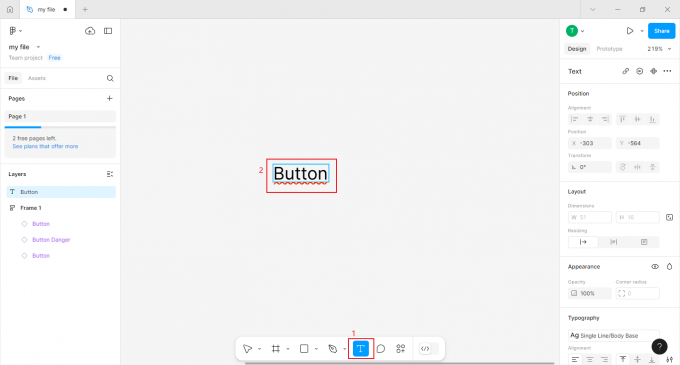Open the Actions menu in the toolbar
The image size is (680, 365).
click(401, 349)
